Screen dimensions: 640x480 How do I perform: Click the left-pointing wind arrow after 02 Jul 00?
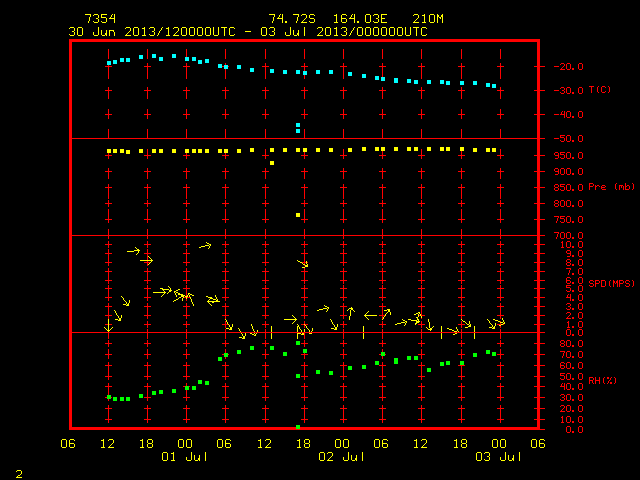[370, 316]
